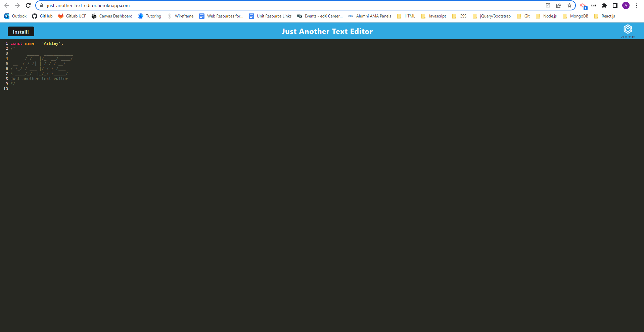Click the Tutoring bookmark icon

tap(141, 16)
